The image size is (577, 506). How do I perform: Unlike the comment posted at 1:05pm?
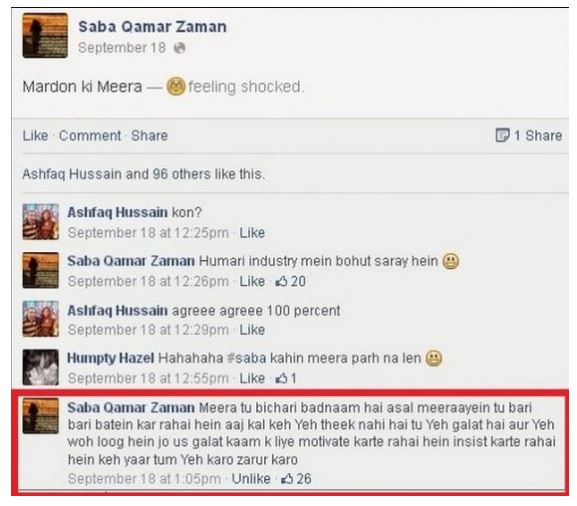[x=251, y=479]
